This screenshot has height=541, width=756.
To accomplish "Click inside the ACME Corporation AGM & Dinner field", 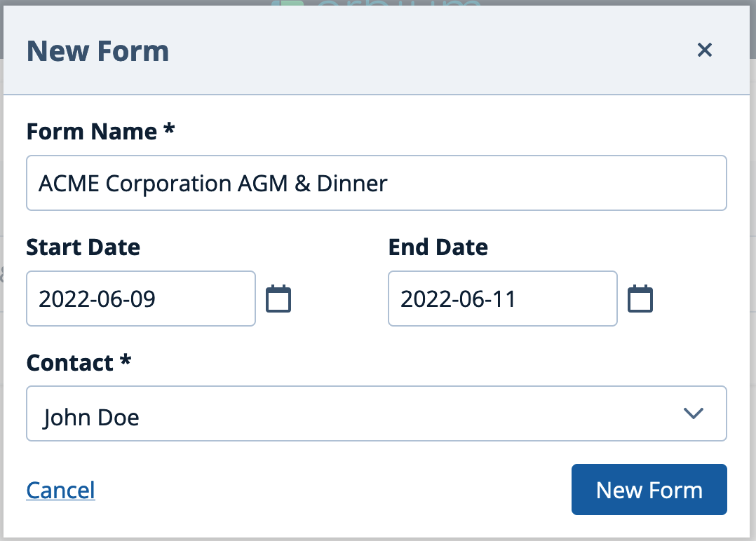I will pos(376,183).
